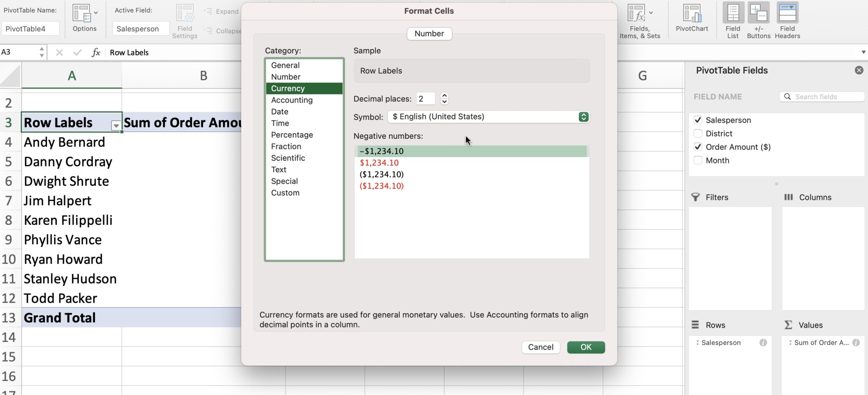The width and height of the screenshot is (868, 395).
Task: Select the Number tab
Action: click(x=429, y=33)
